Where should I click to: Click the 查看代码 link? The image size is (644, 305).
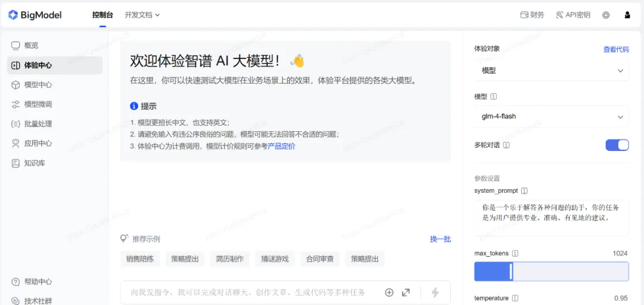[615, 50]
